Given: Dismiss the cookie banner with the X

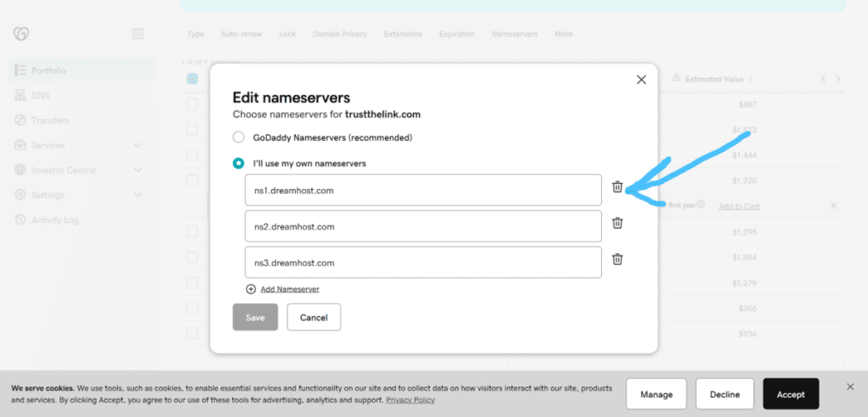Looking at the screenshot, I should pos(850,387).
